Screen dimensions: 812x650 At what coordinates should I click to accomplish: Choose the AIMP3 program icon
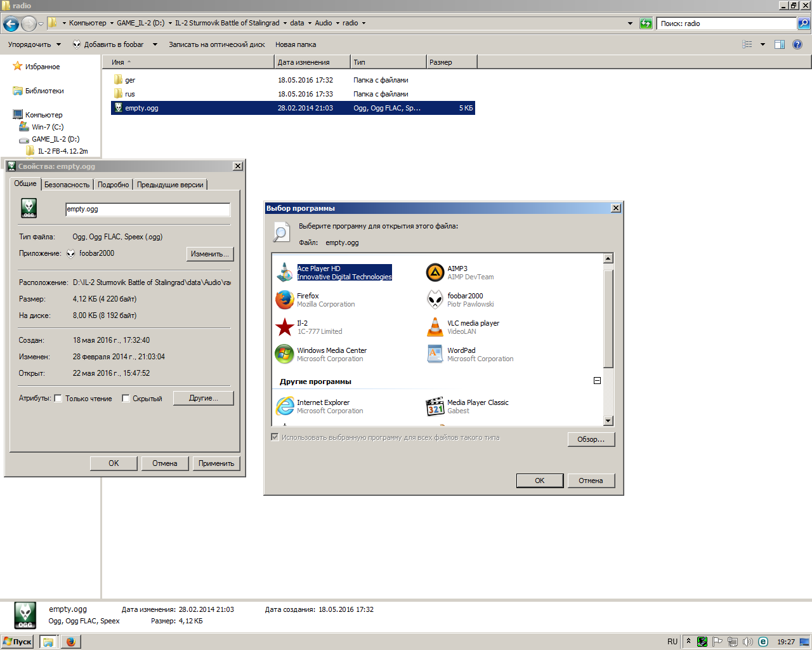click(435, 272)
